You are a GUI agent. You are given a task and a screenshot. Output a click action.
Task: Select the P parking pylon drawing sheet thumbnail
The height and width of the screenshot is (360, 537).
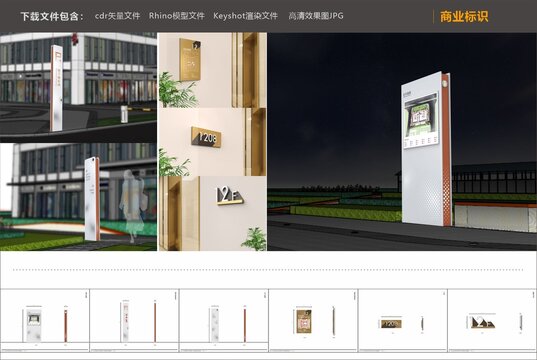click(134, 320)
